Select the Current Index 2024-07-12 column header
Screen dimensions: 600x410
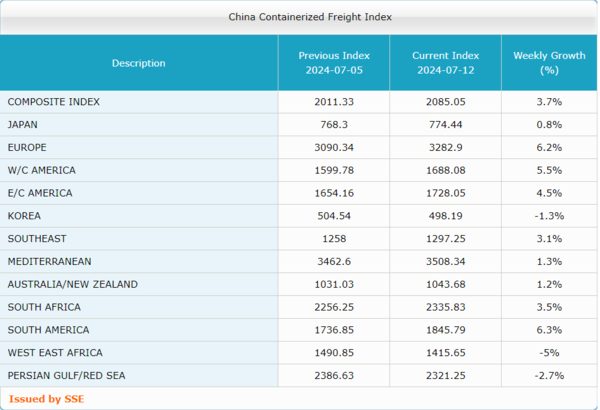point(445,63)
